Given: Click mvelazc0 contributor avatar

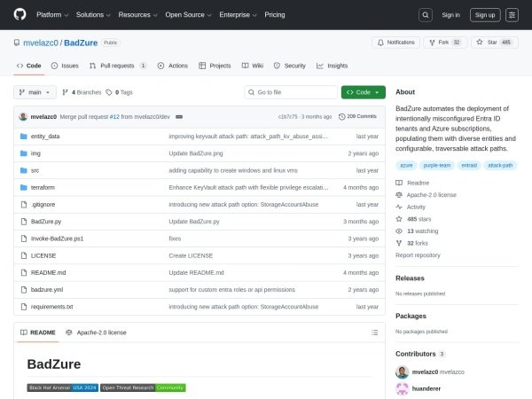Looking at the screenshot, I should (x=402, y=372).
